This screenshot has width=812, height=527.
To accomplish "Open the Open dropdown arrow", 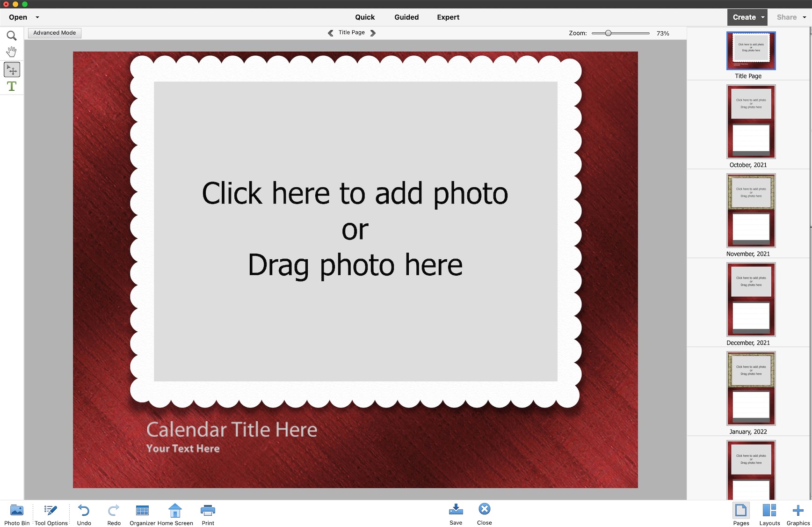I will (37, 17).
